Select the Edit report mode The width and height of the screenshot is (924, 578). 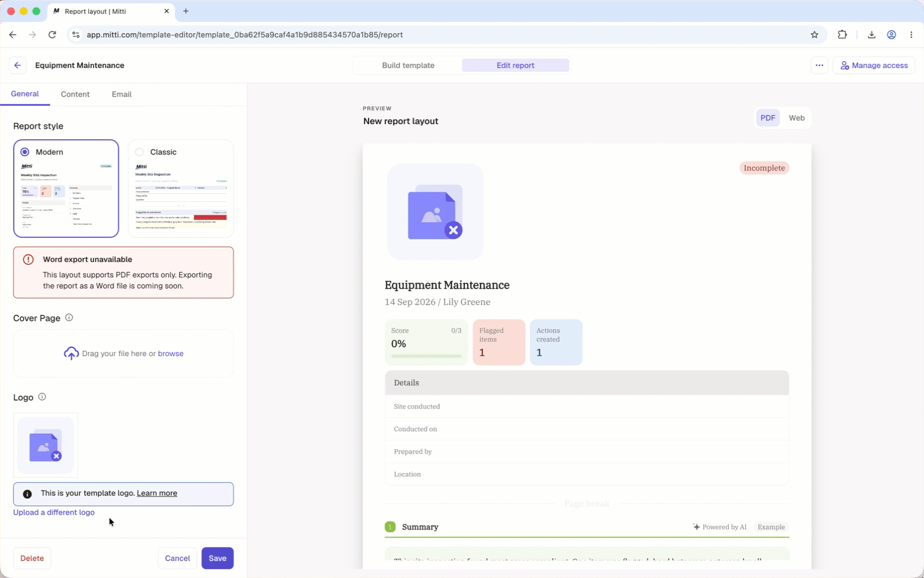(x=515, y=65)
